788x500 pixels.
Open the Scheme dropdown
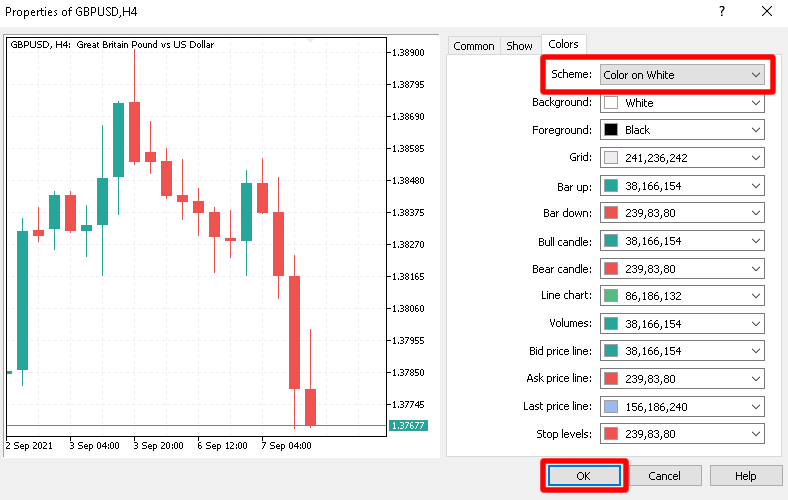click(x=682, y=75)
